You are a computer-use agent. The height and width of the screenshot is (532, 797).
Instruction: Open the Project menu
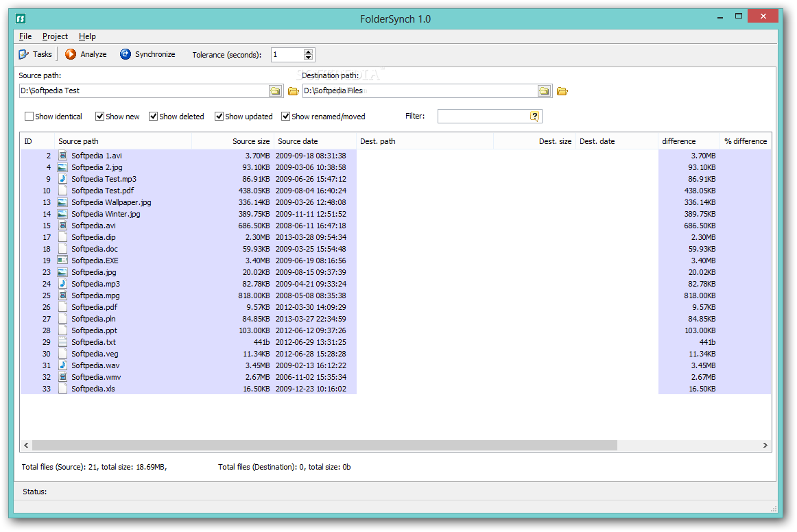pyautogui.click(x=55, y=36)
